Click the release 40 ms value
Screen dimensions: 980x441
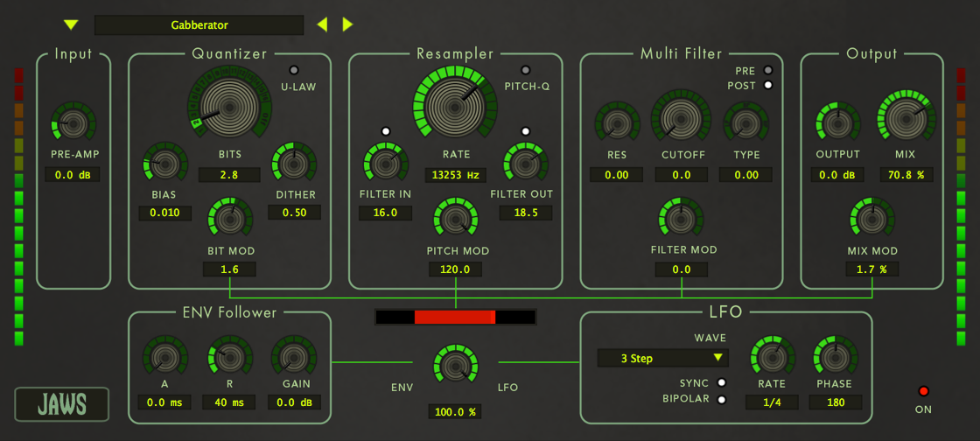[229, 402]
